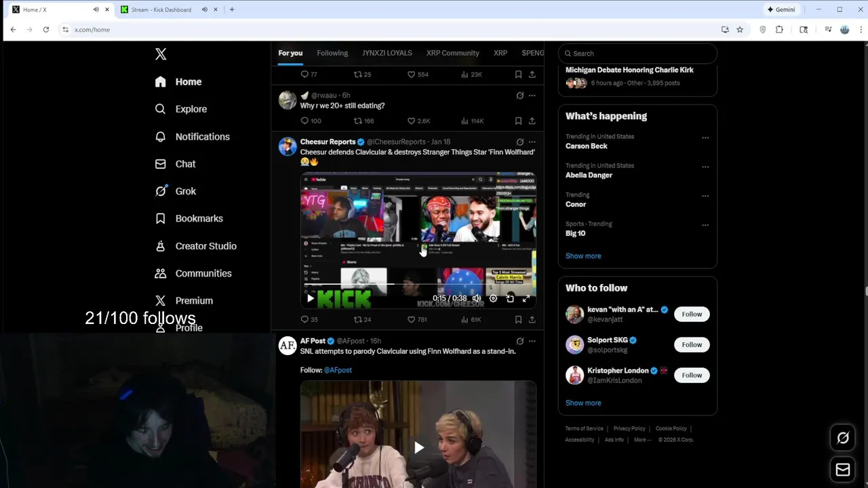This screenshot has width=868, height=488.
Task: Open more options for Conor trend
Action: (x=705, y=196)
